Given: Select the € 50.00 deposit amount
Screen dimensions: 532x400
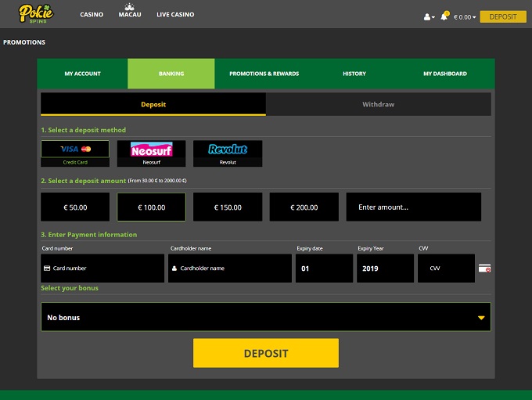Looking at the screenshot, I should pyautogui.click(x=75, y=207).
